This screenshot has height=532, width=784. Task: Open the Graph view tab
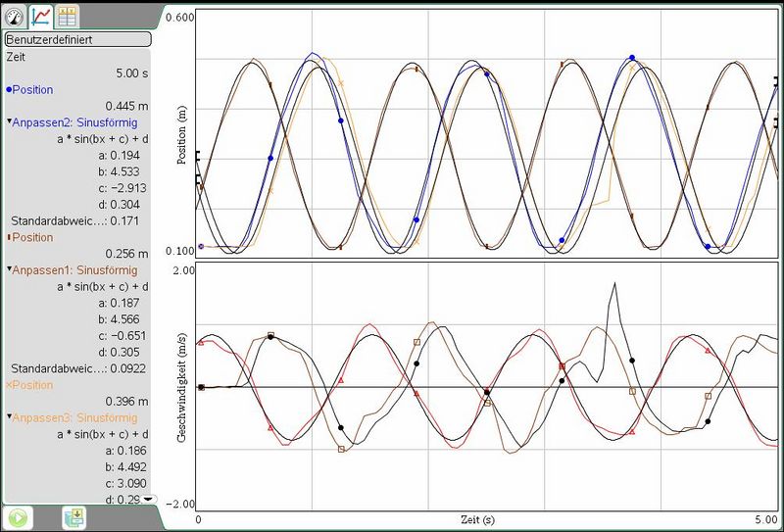pyautogui.click(x=41, y=15)
